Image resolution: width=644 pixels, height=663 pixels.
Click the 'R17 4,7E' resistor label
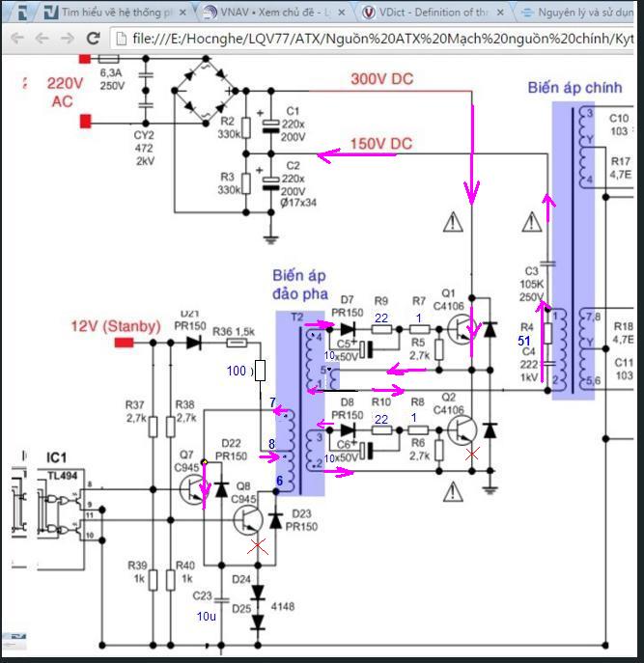[x=621, y=168]
